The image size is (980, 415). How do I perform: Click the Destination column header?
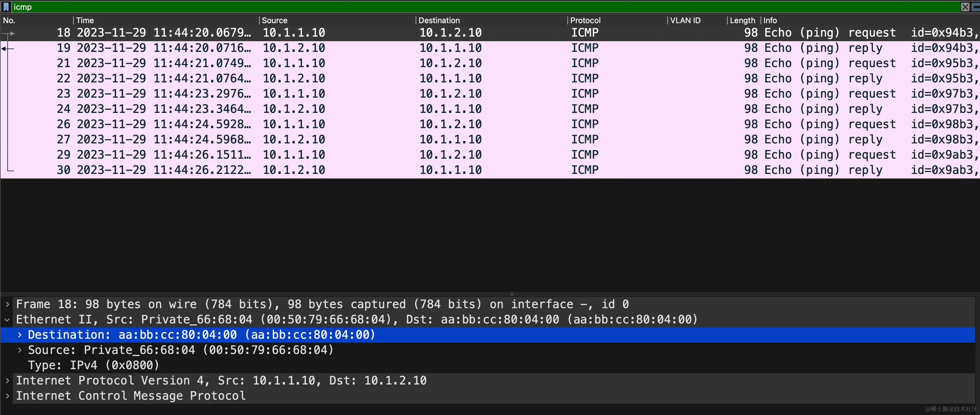439,20
